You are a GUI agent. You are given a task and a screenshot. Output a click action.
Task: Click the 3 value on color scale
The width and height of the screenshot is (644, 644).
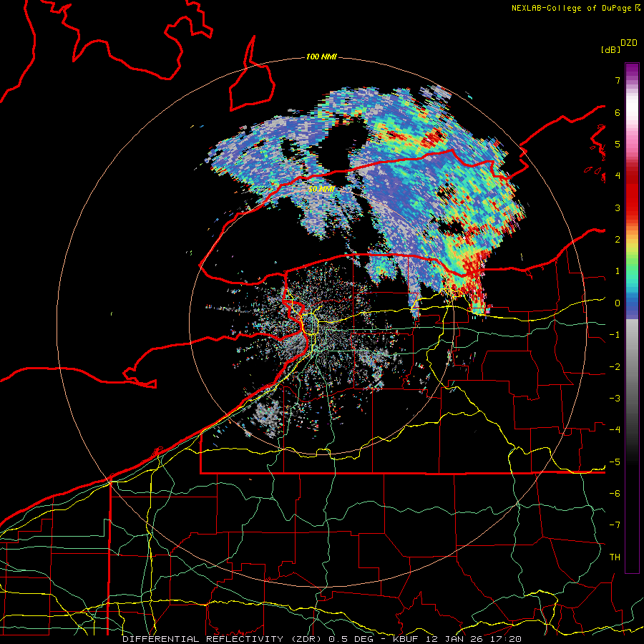pyautogui.click(x=618, y=208)
